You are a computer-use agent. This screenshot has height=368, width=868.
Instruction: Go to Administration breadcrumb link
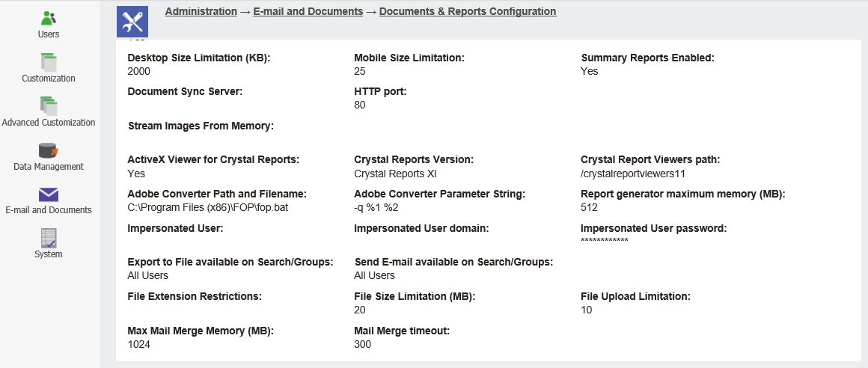coord(201,11)
